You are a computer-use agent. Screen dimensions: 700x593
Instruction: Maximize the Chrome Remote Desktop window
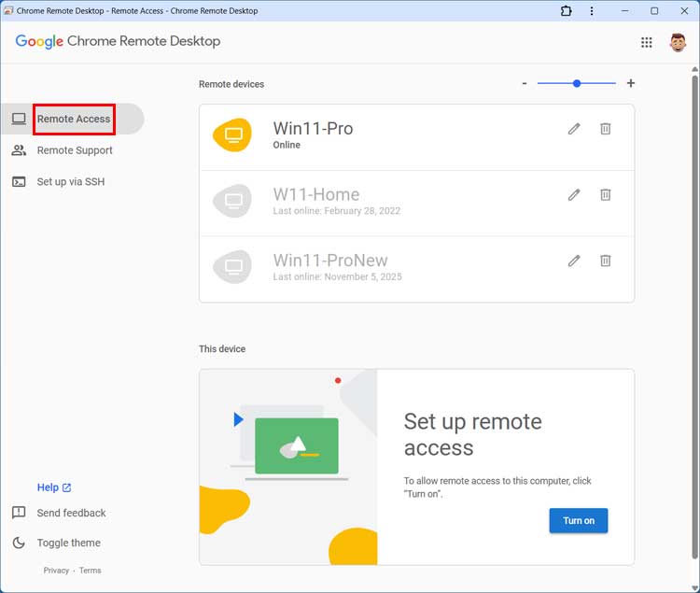click(x=654, y=10)
